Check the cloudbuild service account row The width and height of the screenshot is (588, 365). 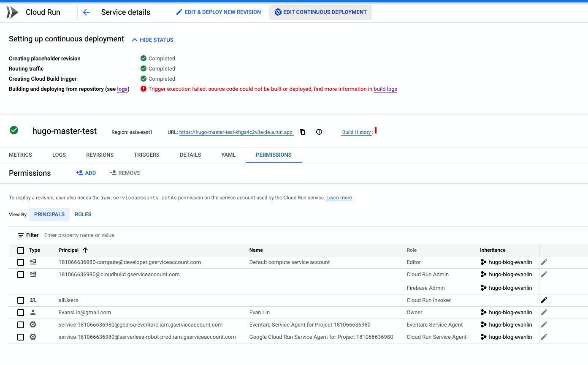coord(21,275)
